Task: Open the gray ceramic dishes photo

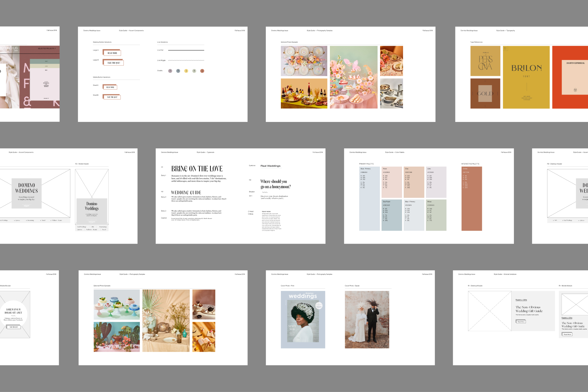Action: [x=391, y=93]
